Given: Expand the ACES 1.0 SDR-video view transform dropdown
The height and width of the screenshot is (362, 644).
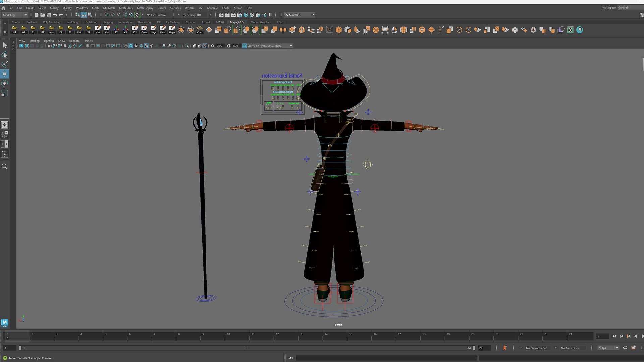Looking at the screenshot, I should tap(291, 46).
